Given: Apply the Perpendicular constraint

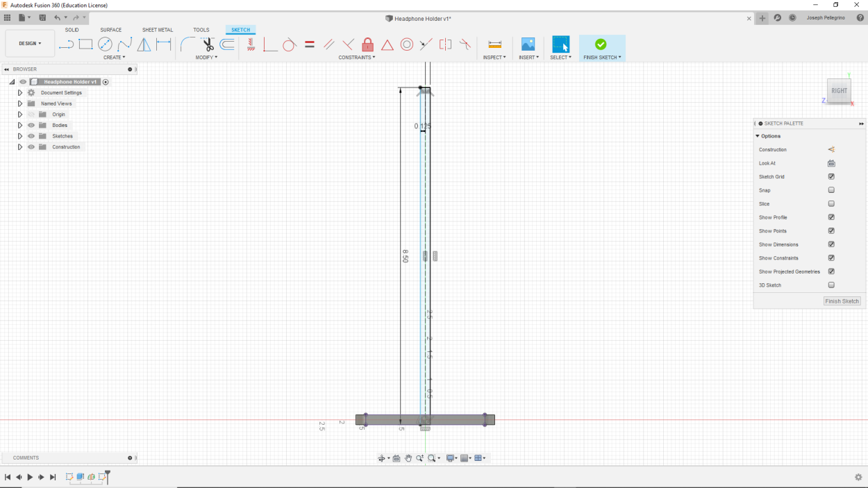Looking at the screenshot, I should pyautogui.click(x=349, y=44).
